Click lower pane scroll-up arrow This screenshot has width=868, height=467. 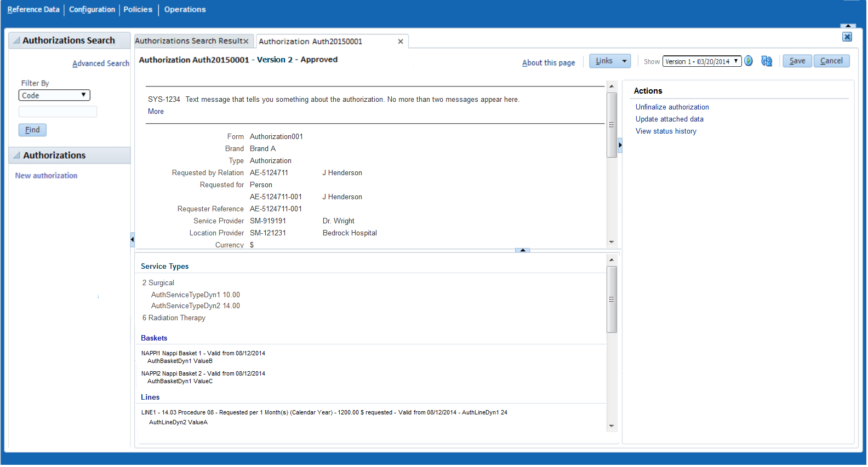click(x=612, y=260)
